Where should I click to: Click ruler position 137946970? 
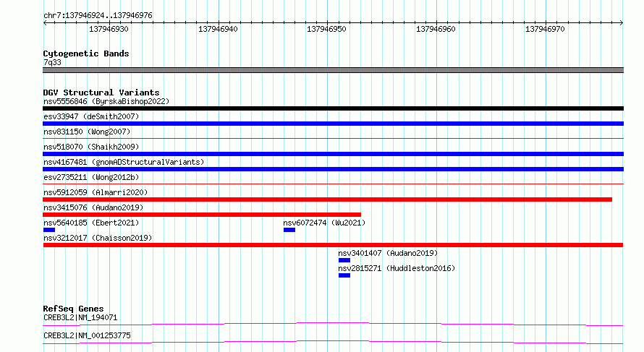coord(545,29)
